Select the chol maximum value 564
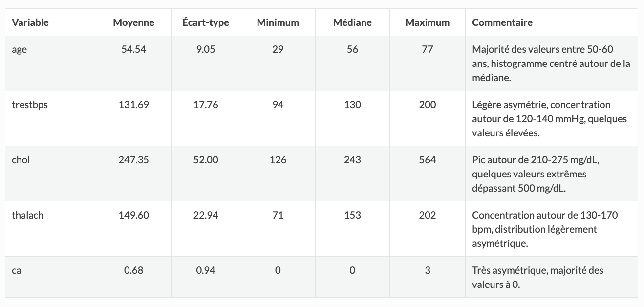This screenshot has height=307, width=644. point(427,160)
